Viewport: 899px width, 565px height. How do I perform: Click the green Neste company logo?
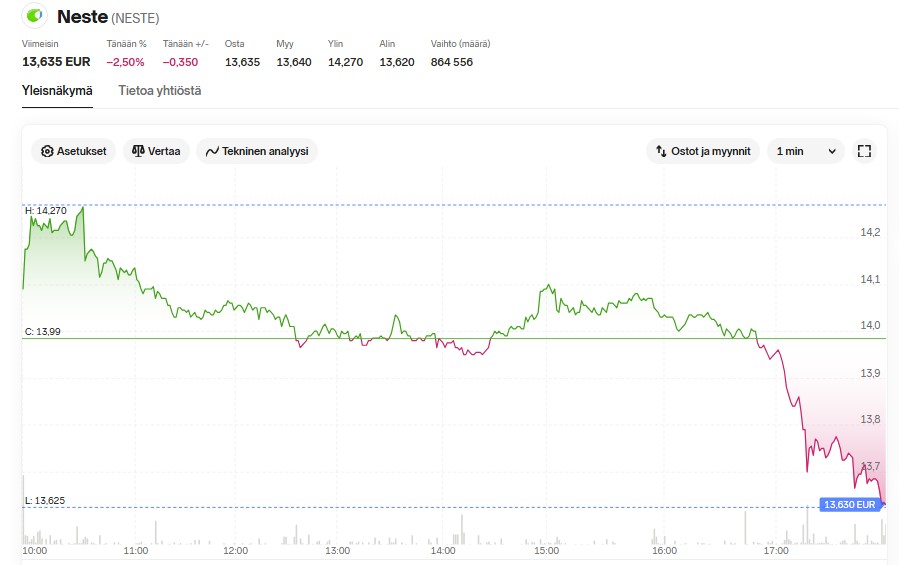pyautogui.click(x=35, y=16)
